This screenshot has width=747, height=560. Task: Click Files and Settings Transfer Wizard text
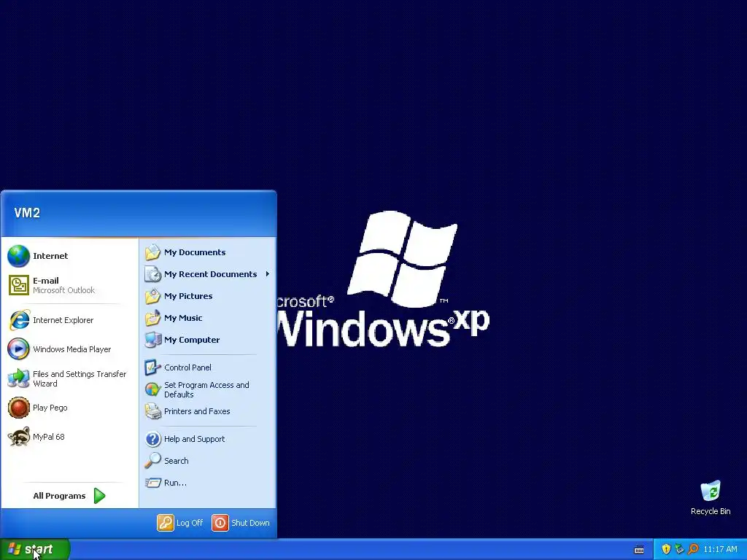point(80,378)
